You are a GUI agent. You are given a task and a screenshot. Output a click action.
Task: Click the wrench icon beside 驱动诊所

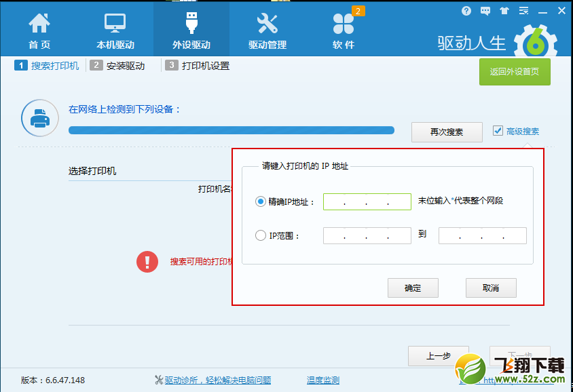point(159,380)
